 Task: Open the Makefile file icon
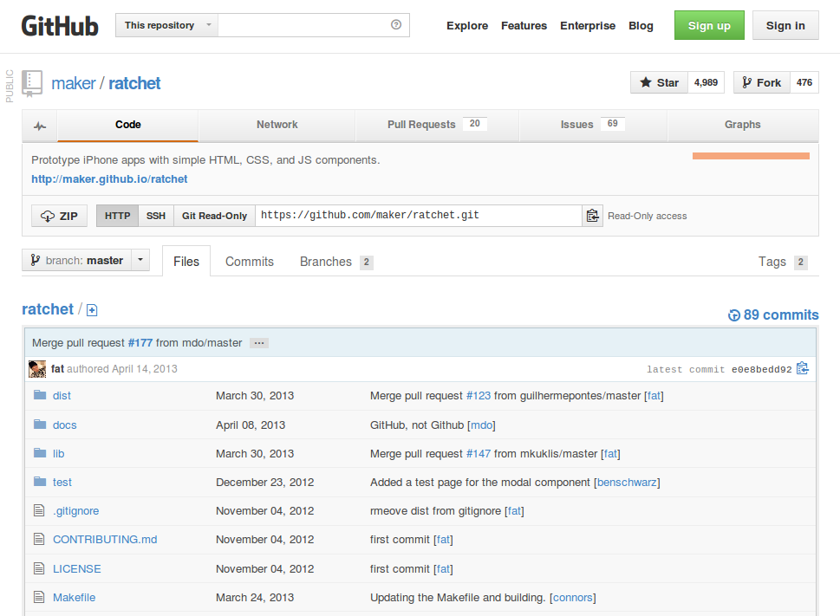point(39,597)
